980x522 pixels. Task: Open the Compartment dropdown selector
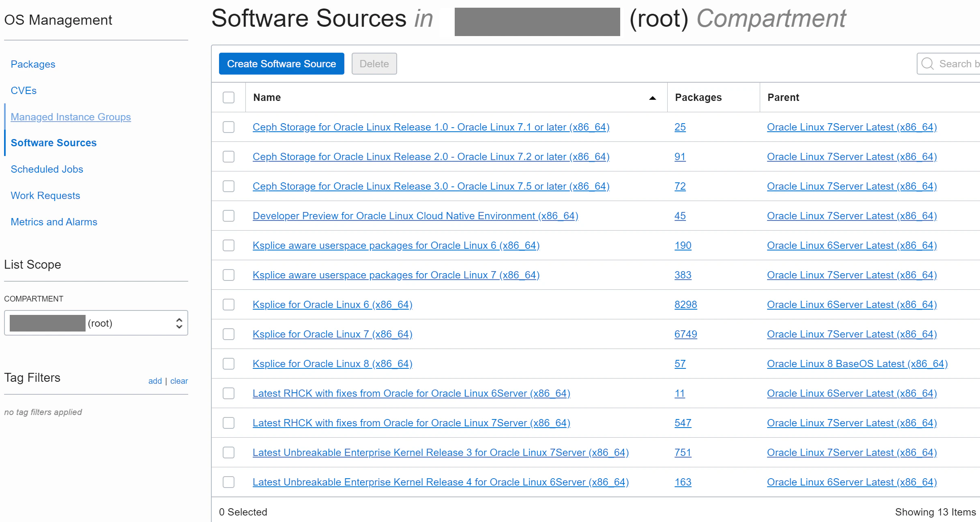pos(96,323)
